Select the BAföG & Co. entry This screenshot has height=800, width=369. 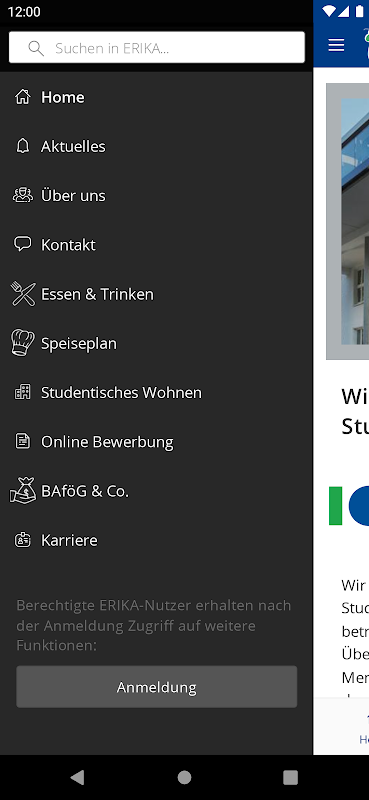(156, 491)
